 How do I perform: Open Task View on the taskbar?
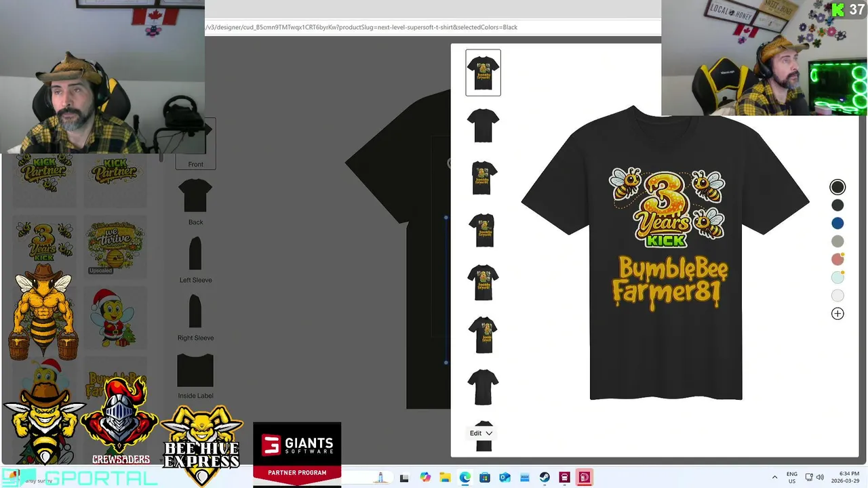[x=404, y=478]
